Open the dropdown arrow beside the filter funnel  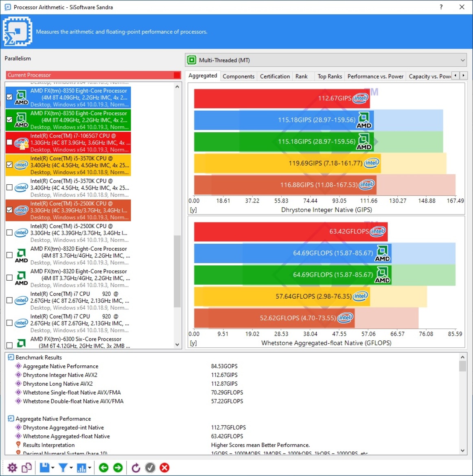point(71,468)
